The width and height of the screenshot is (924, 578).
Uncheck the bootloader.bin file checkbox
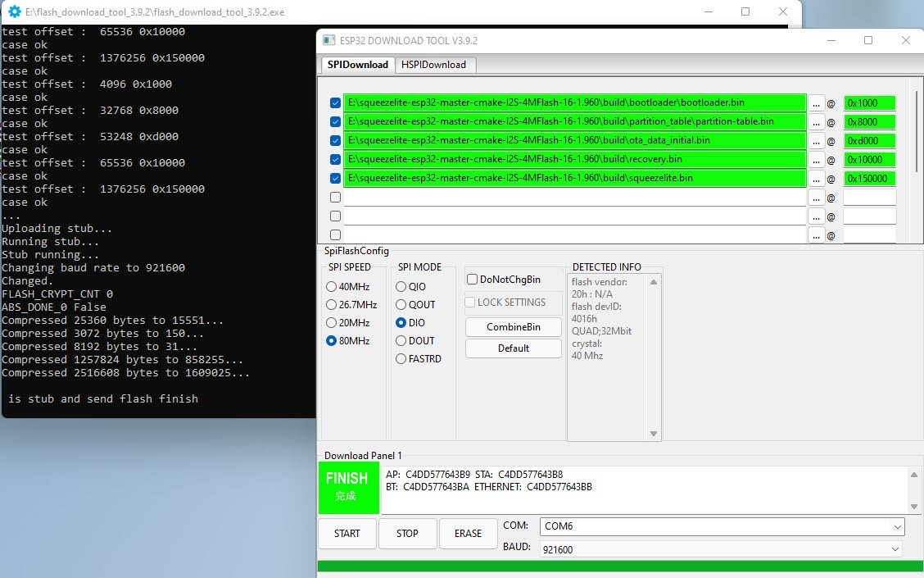(x=335, y=103)
